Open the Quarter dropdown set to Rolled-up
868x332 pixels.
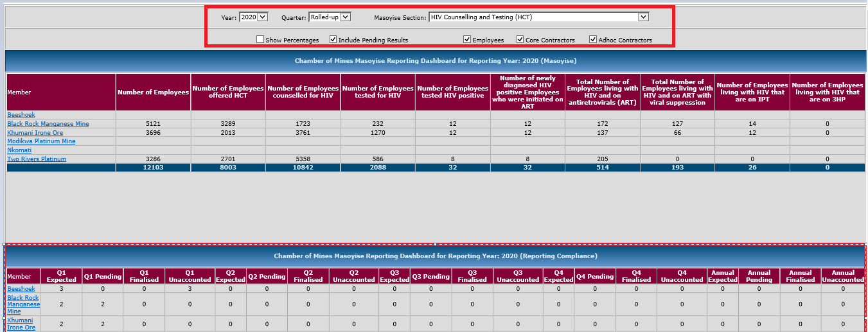click(330, 17)
